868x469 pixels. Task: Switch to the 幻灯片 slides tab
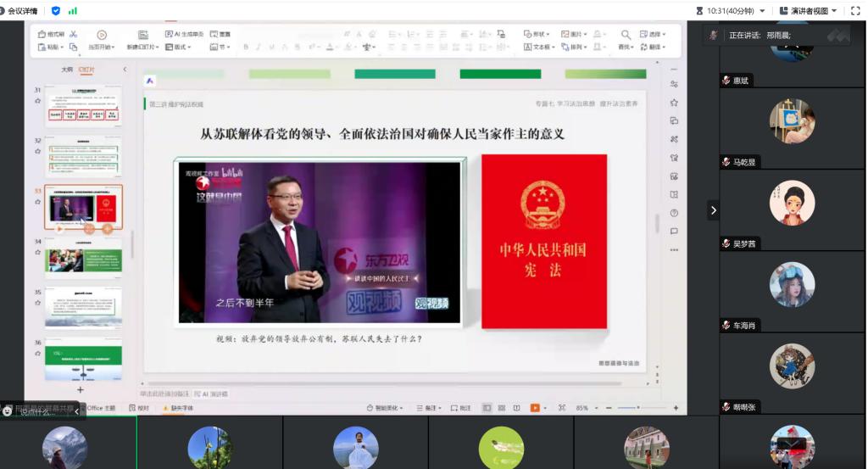pyautogui.click(x=86, y=70)
